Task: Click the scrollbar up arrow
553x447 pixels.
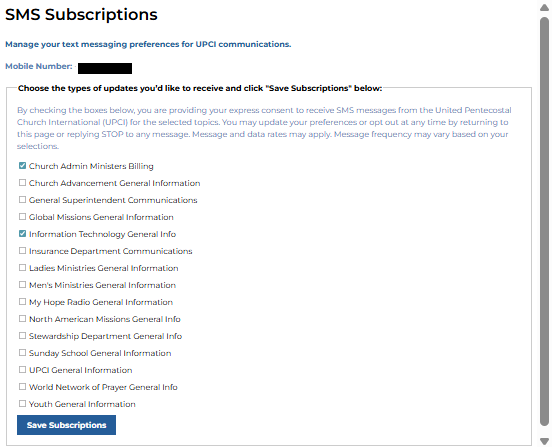Action: click(545, 8)
